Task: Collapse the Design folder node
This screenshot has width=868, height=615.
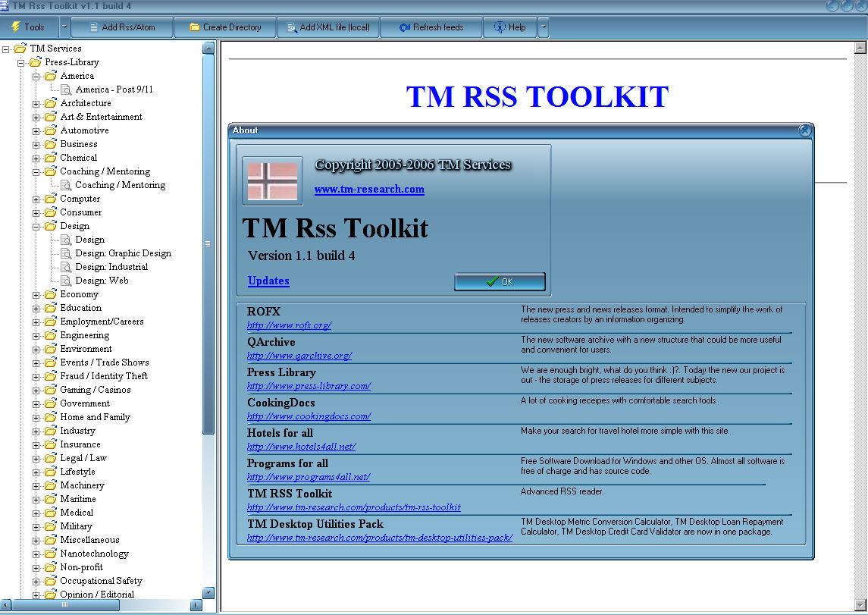Action: pyautogui.click(x=36, y=227)
